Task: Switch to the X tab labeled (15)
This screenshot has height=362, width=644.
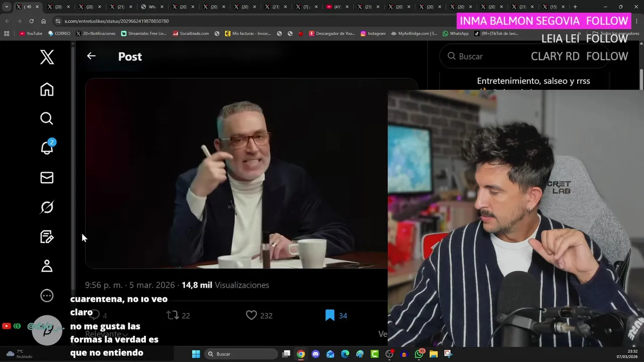Action: click(553, 7)
